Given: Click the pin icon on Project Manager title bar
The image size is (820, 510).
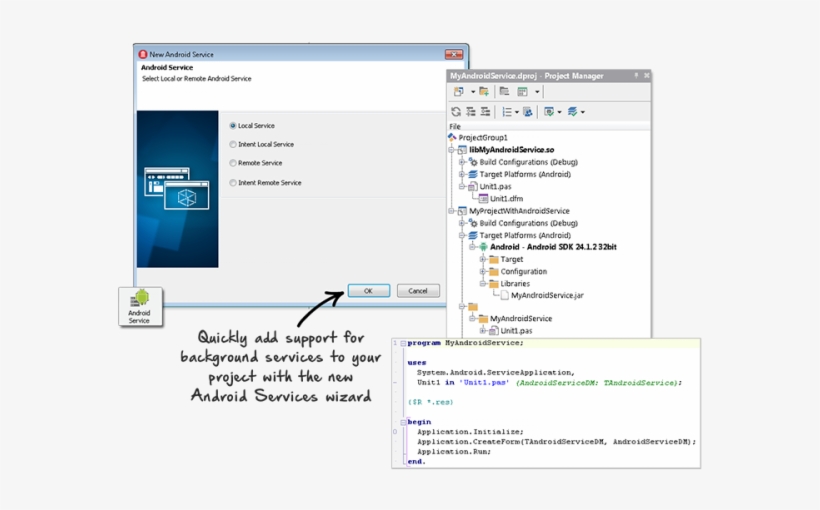Looking at the screenshot, I should 636,75.
